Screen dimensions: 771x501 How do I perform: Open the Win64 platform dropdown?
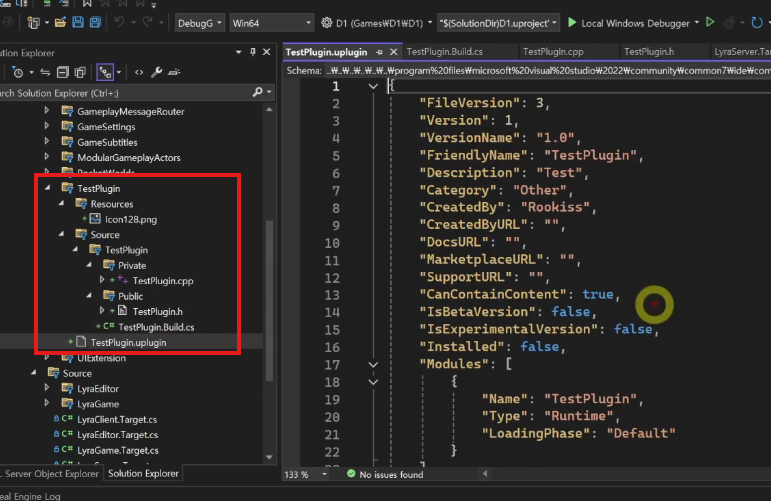[x=271, y=23]
